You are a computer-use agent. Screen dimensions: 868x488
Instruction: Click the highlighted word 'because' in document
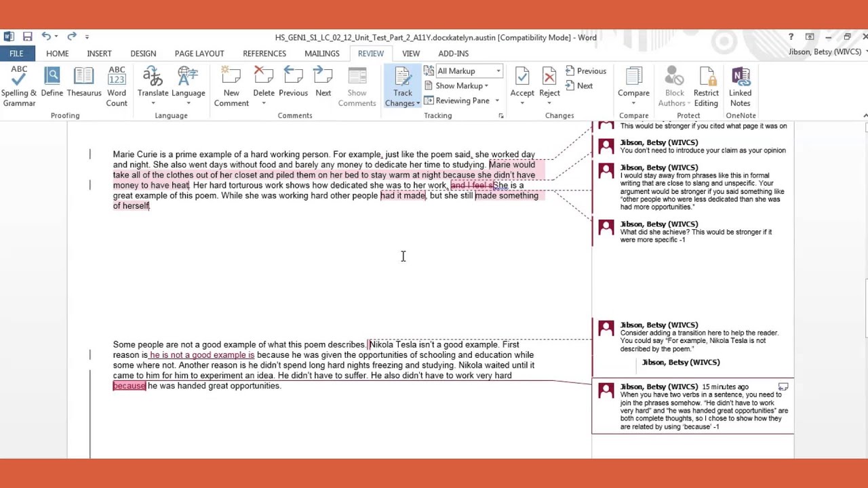[129, 386]
